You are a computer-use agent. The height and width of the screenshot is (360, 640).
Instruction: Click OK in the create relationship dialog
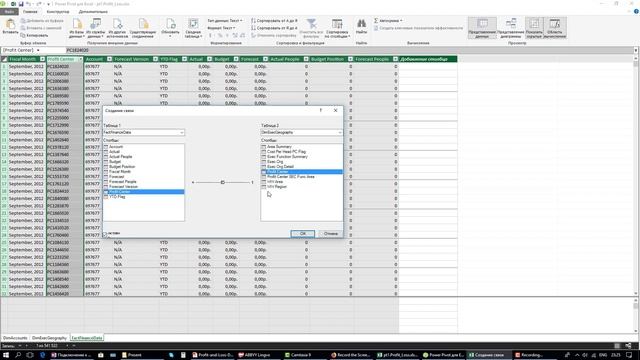click(x=302, y=233)
